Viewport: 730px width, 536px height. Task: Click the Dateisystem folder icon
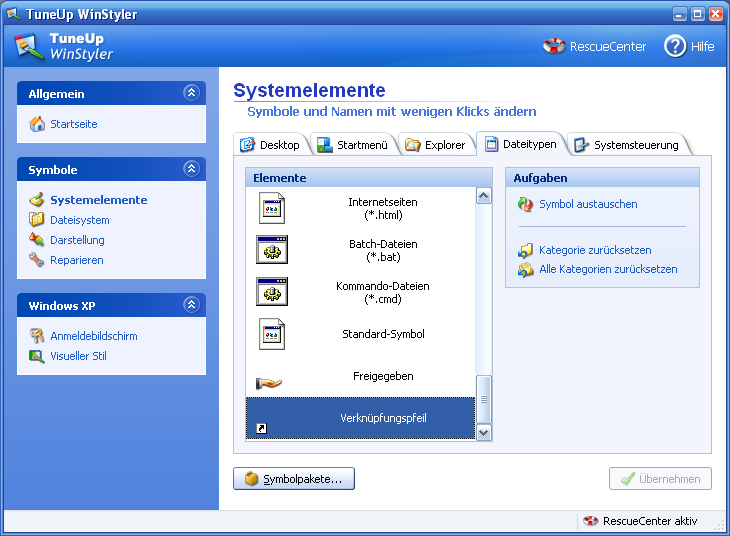tap(36, 219)
